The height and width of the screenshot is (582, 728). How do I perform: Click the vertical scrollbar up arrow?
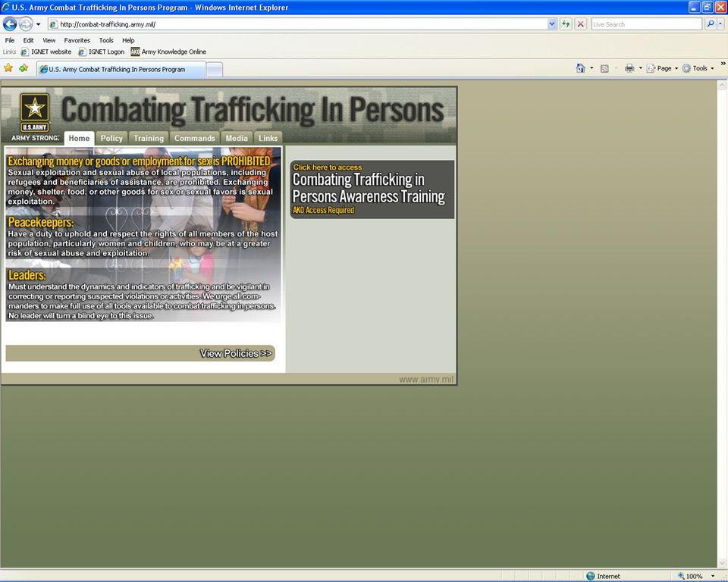click(722, 85)
